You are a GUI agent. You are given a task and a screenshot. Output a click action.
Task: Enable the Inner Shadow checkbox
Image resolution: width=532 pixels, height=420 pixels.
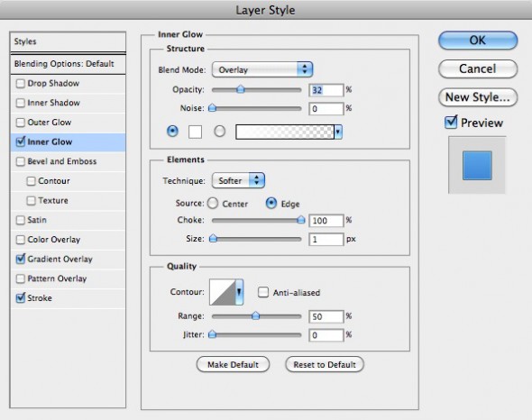click(21, 103)
